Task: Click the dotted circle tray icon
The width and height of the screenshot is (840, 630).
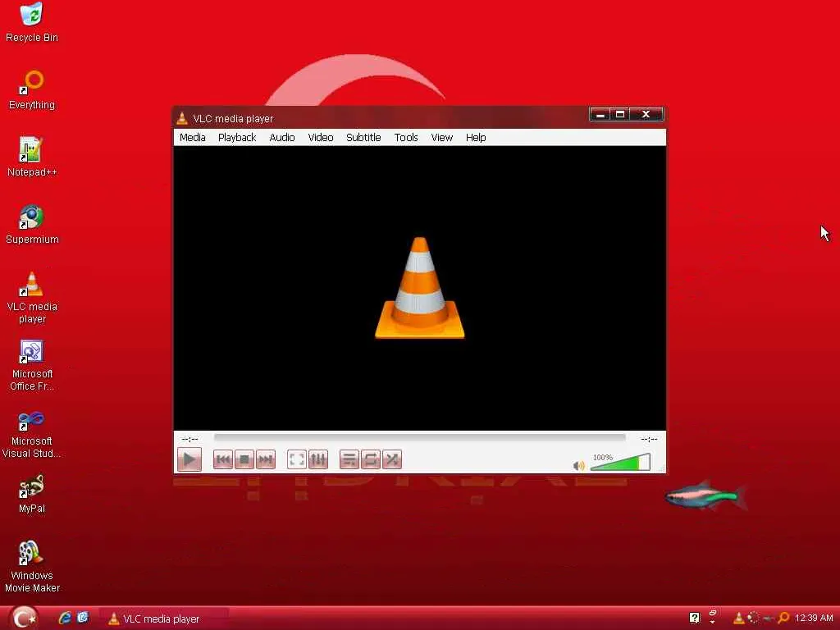Action: (753, 619)
